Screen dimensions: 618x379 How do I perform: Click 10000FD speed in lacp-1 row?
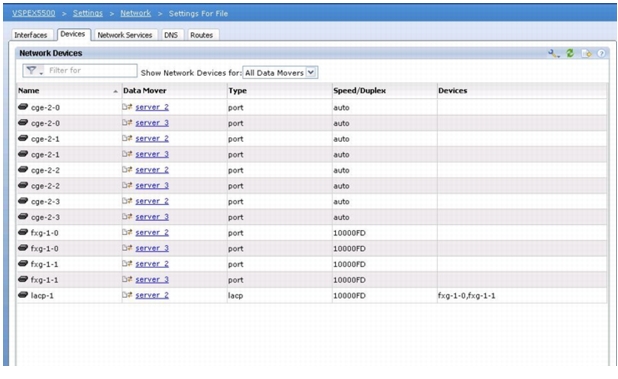(x=349, y=295)
